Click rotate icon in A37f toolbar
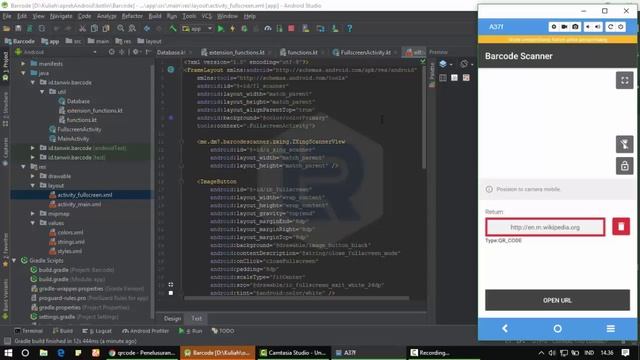This screenshot has height=360, width=640. click(611, 27)
